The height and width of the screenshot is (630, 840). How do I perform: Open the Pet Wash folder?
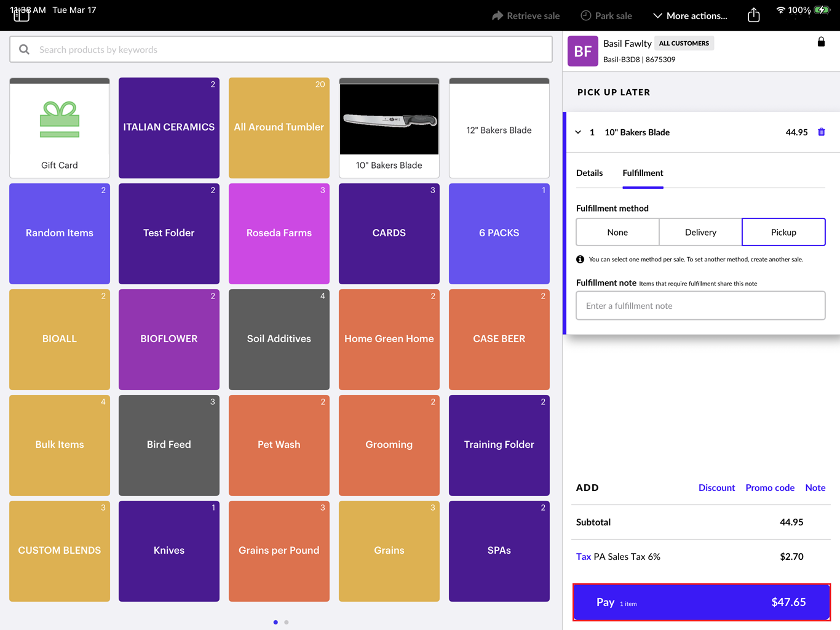coord(279,445)
